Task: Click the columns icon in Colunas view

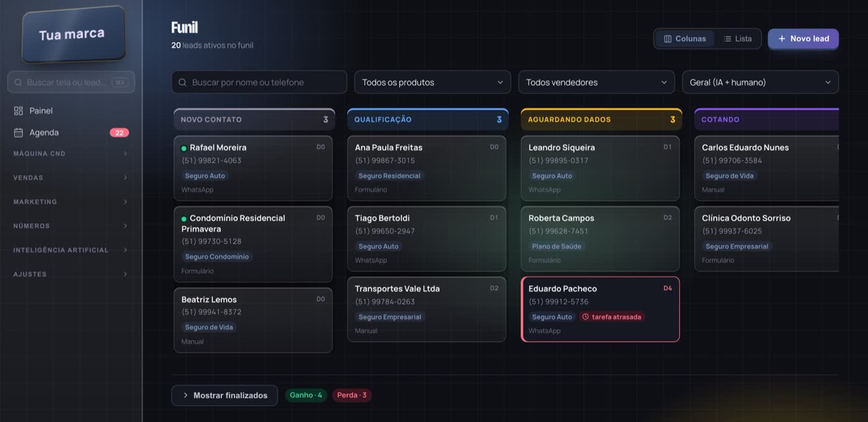Action: coord(668,38)
